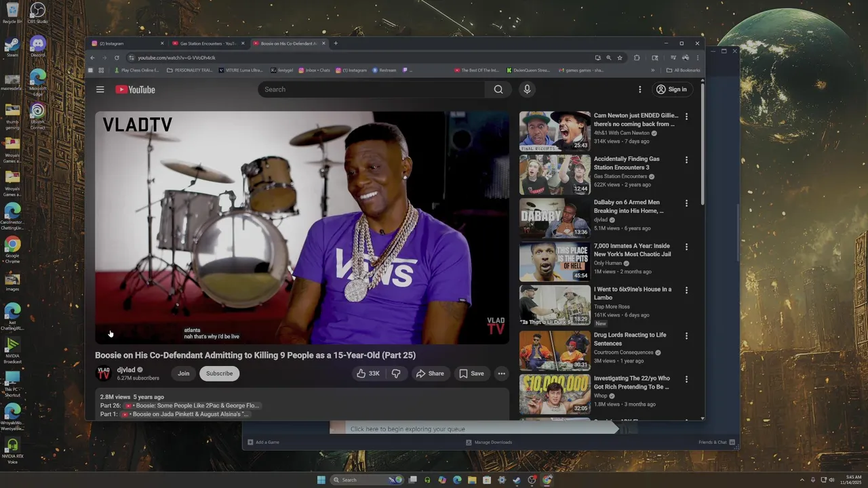Like the video with thumbs up
Screen dimensions: 868x488
(368, 373)
